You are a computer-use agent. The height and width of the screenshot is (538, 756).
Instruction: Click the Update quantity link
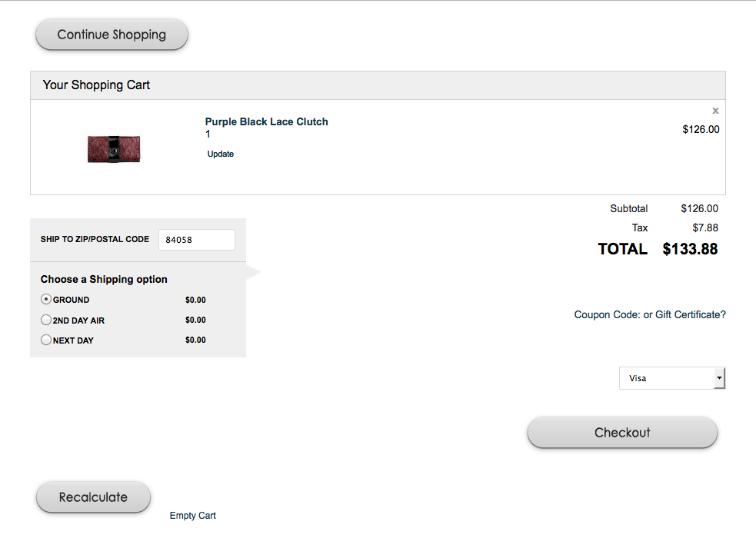[221, 154]
